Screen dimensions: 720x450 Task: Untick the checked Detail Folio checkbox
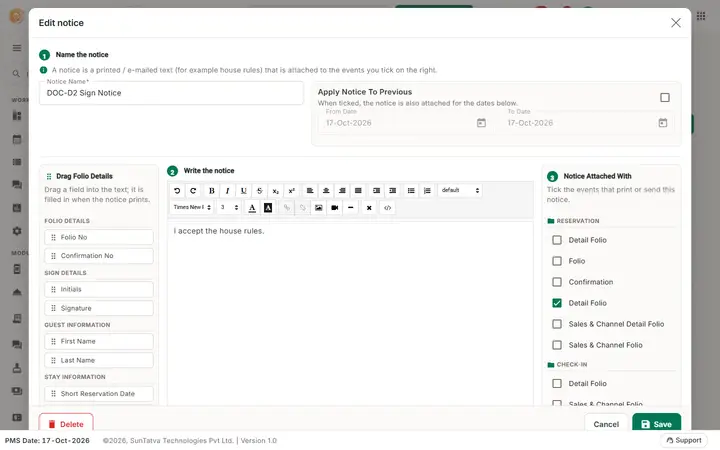click(557, 303)
